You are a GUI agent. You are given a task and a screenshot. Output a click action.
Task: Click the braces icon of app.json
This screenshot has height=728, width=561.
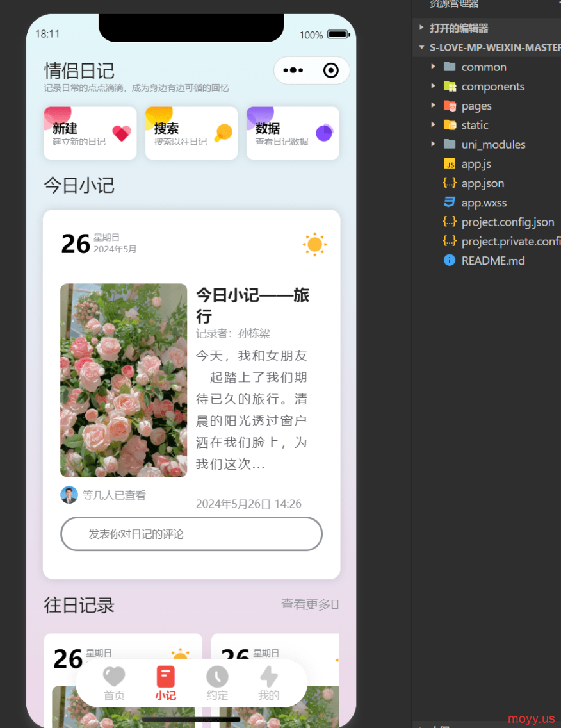point(450,183)
